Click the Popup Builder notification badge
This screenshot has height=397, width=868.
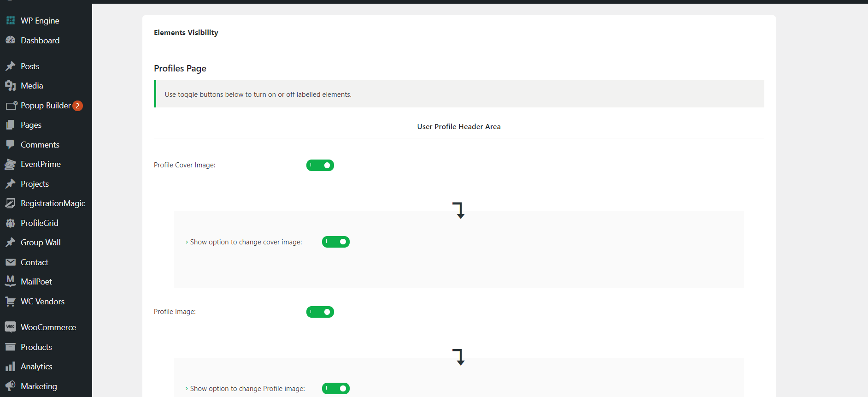pos(77,106)
